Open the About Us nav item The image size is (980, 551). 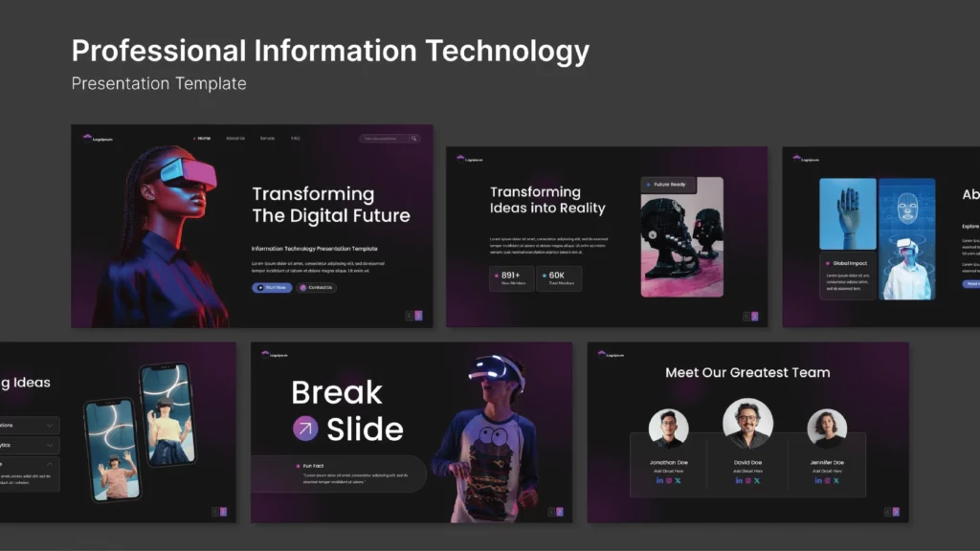tap(234, 138)
